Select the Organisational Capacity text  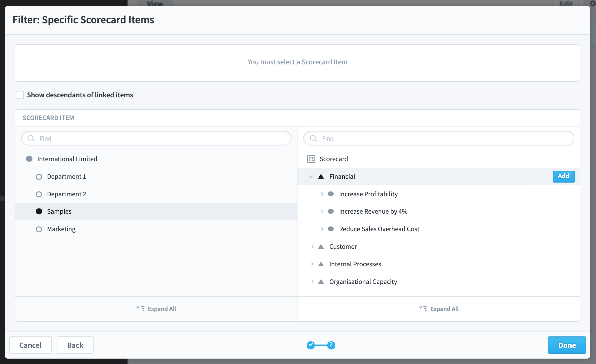[x=363, y=282]
